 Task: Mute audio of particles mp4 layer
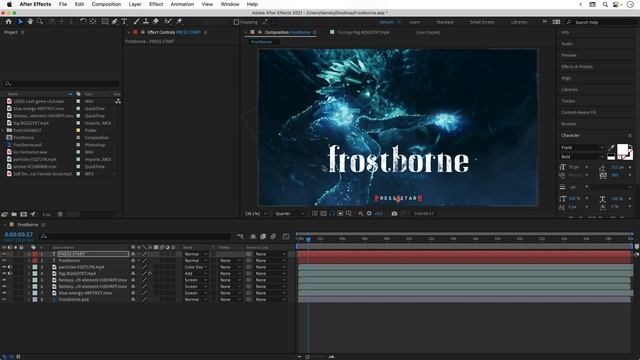(x=10, y=267)
